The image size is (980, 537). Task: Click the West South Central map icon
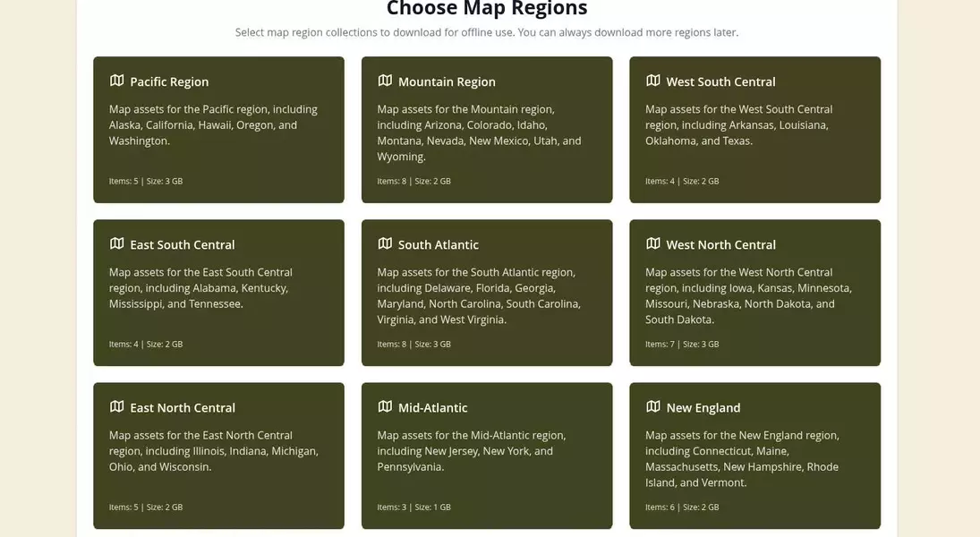[653, 81]
